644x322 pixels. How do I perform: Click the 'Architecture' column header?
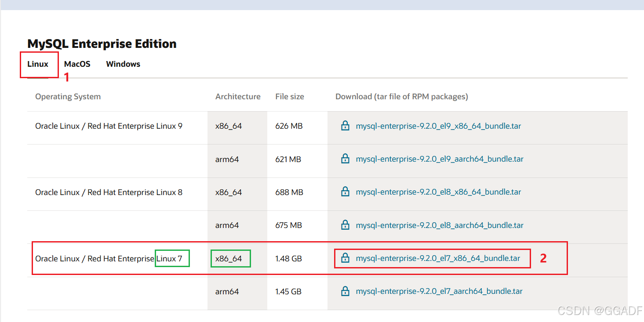pyautogui.click(x=238, y=97)
